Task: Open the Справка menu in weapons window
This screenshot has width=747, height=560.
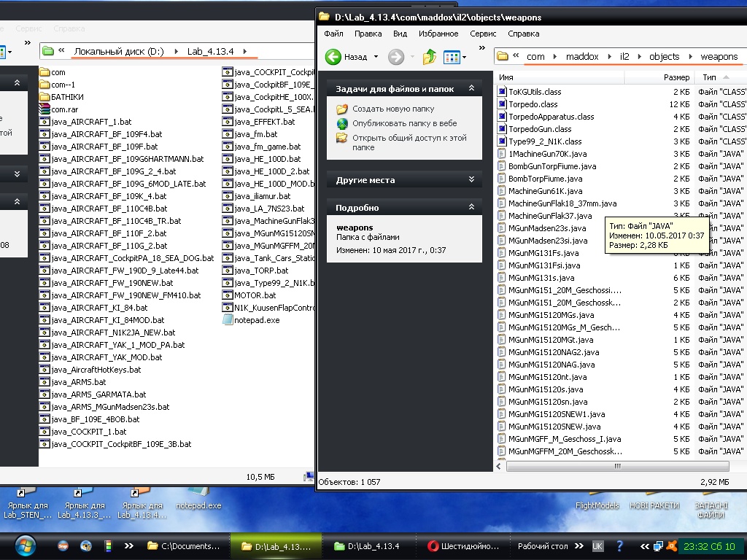Action: [524, 34]
